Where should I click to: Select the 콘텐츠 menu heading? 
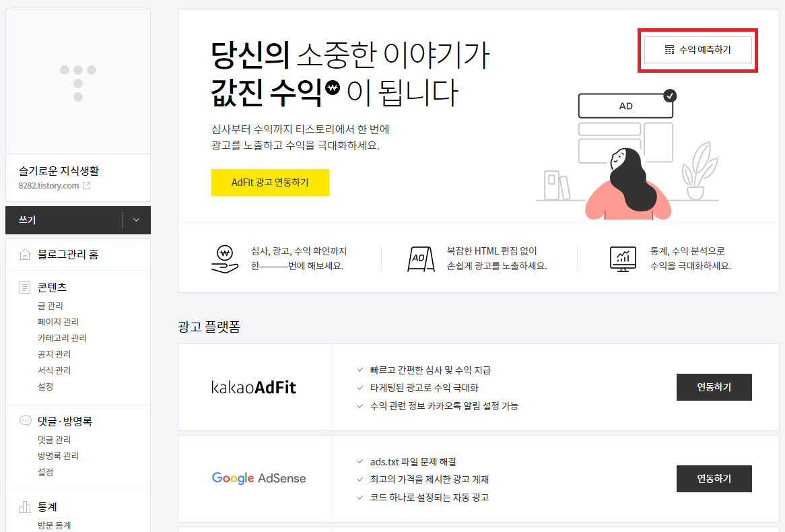[x=52, y=288]
